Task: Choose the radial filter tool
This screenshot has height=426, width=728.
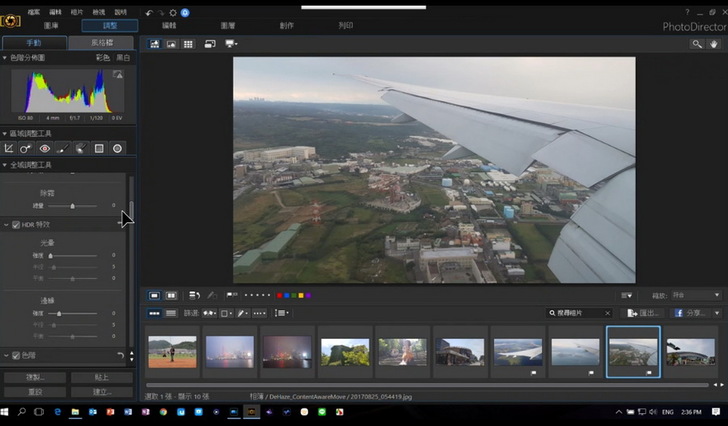Action: [117, 148]
